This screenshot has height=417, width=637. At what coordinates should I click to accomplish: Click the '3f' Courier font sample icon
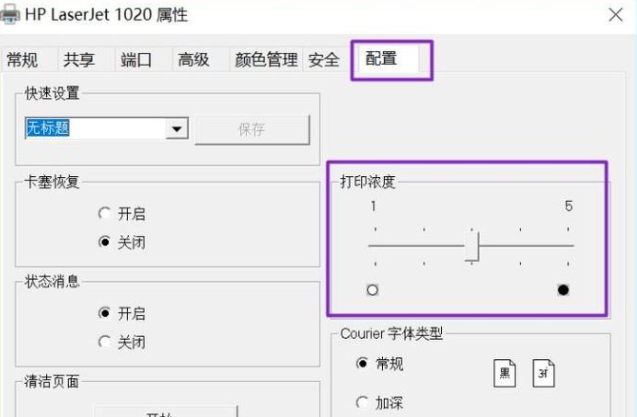pos(543,373)
